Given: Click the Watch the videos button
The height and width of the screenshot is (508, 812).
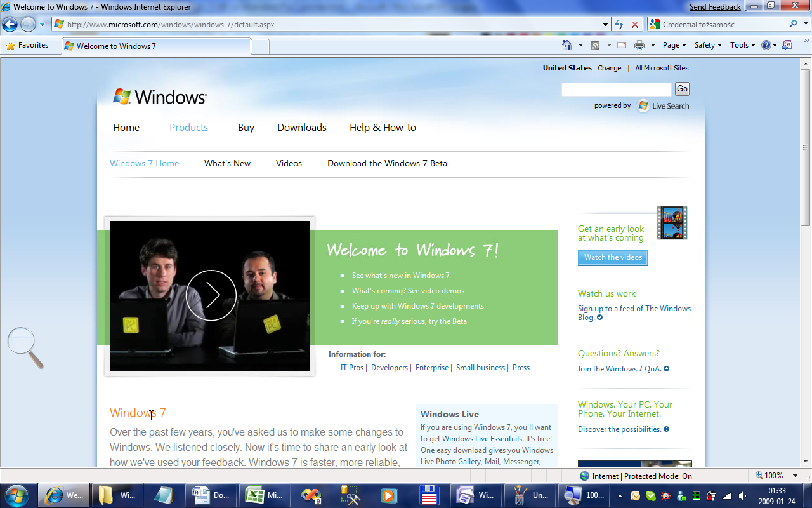Looking at the screenshot, I should (613, 257).
